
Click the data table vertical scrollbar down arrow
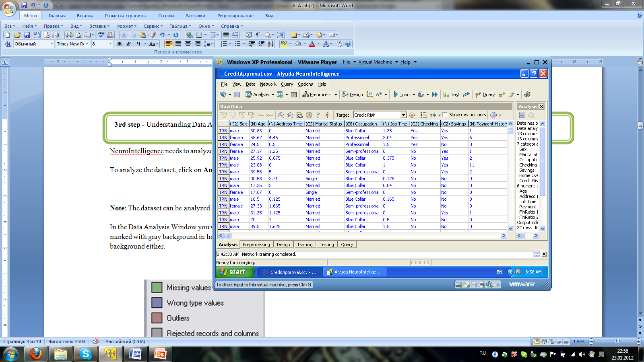(510, 228)
